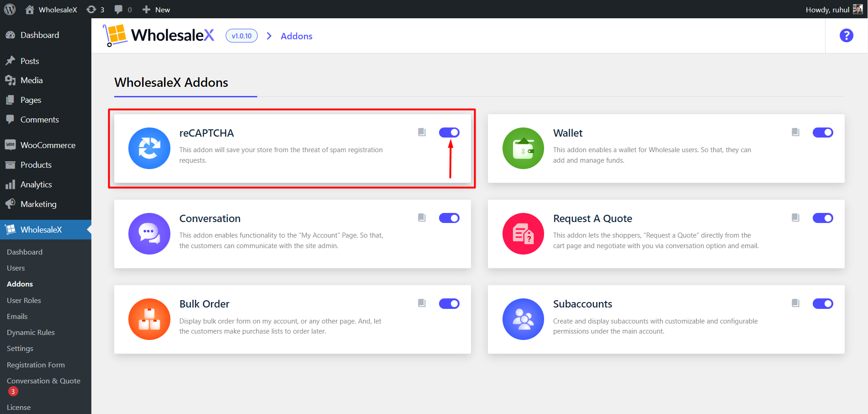Open WholesaleX Settings submenu
The height and width of the screenshot is (414, 868).
(20, 348)
